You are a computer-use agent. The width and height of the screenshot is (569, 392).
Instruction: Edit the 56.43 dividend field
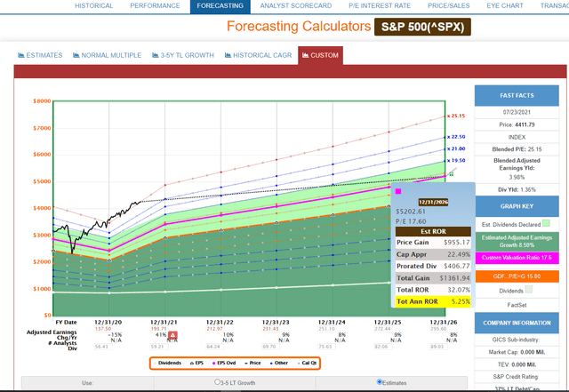103,347
